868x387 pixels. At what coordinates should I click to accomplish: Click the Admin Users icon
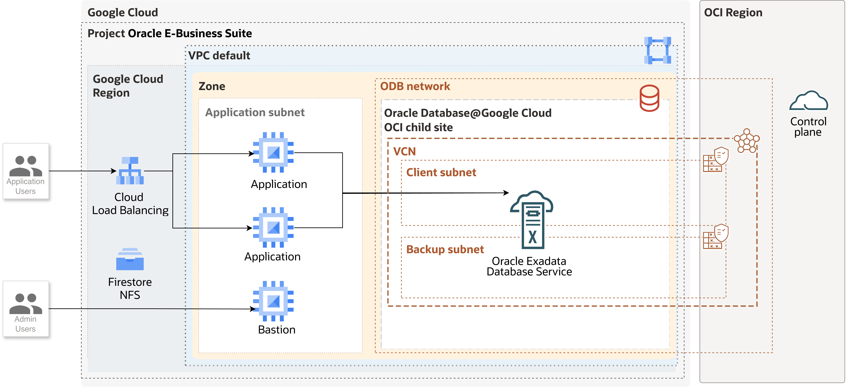click(26, 307)
